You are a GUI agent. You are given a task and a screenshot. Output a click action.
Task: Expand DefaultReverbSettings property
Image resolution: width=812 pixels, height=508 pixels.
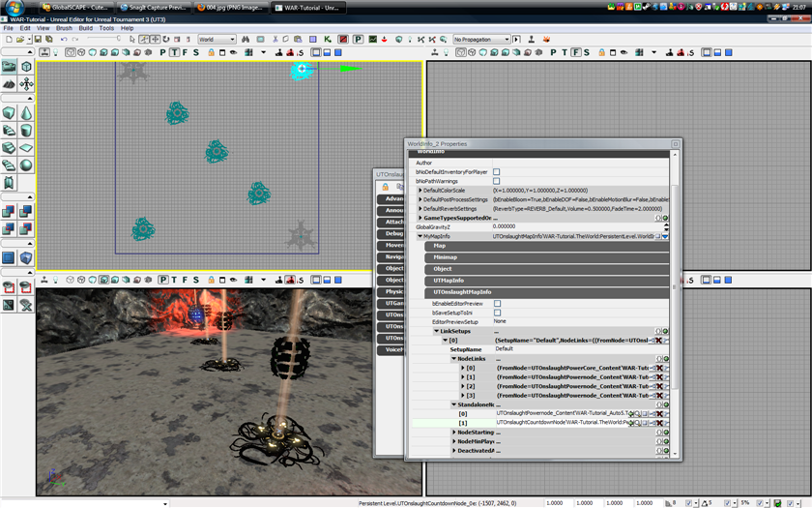[x=420, y=209]
